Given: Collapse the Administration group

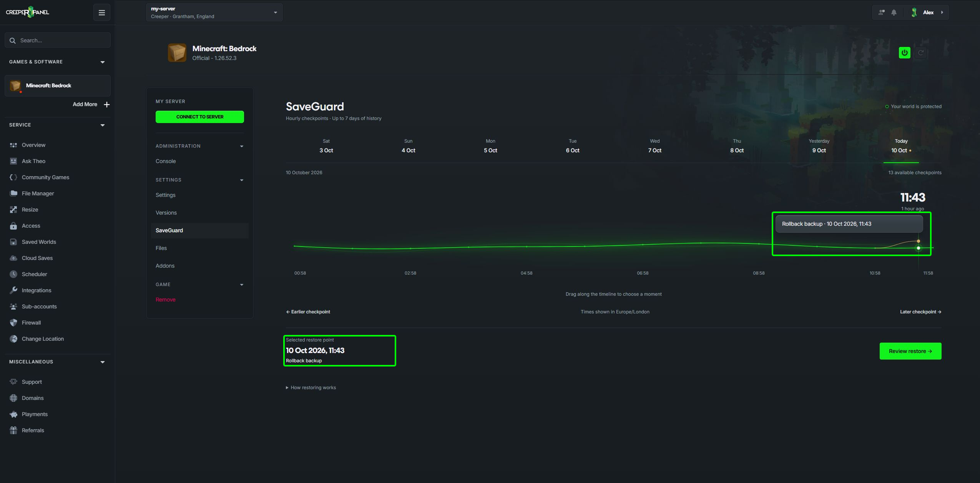Looking at the screenshot, I should click(242, 146).
